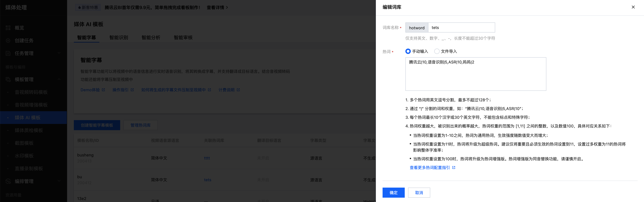Click the 编排管理 sidebar icon
Viewport: 644px width, 202px height.
pyautogui.click(x=8, y=181)
